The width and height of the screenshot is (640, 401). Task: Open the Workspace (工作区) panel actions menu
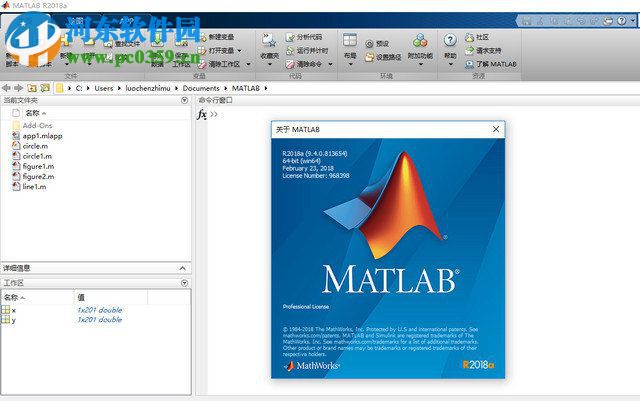point(184,283)
